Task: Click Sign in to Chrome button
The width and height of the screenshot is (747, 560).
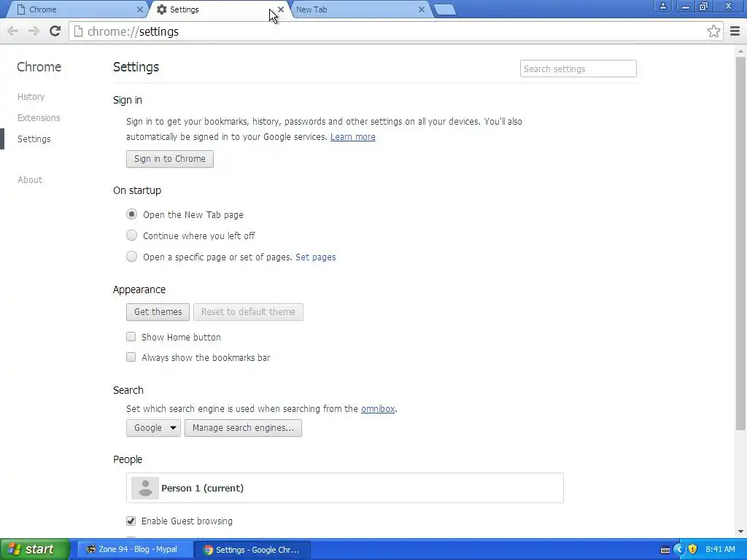Action: click(169, 158)
